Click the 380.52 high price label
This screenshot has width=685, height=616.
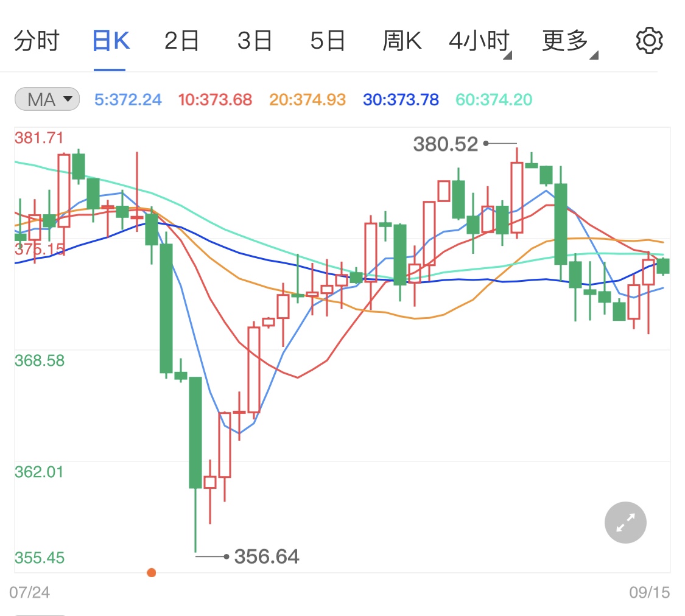(446, 144)
